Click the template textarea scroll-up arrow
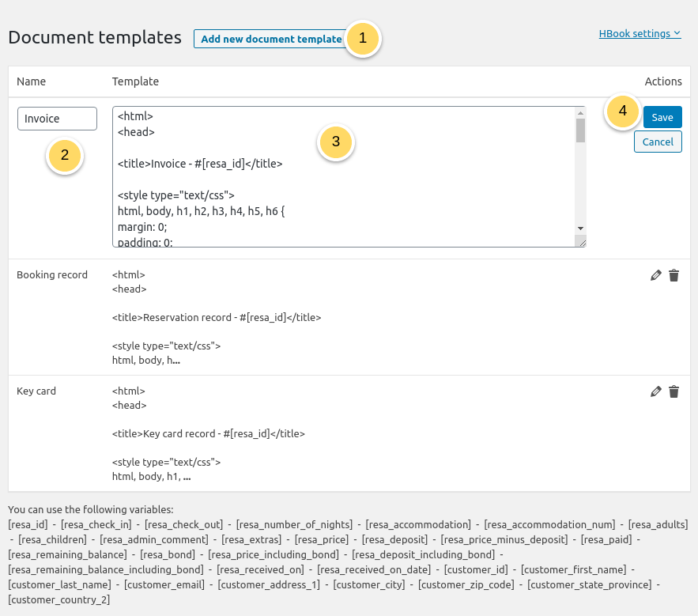Screen dimensions: 698x616 580,112
